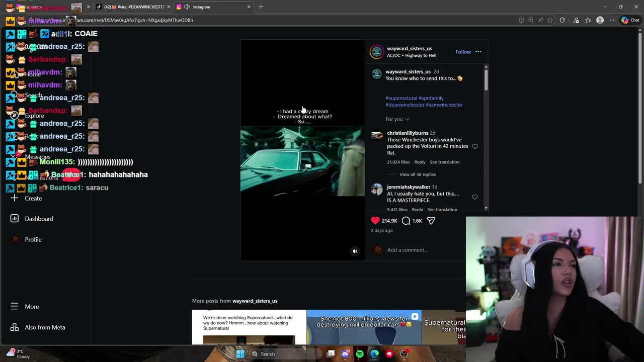
Task: Open the Windows Start button
Action: coord(240,354)
